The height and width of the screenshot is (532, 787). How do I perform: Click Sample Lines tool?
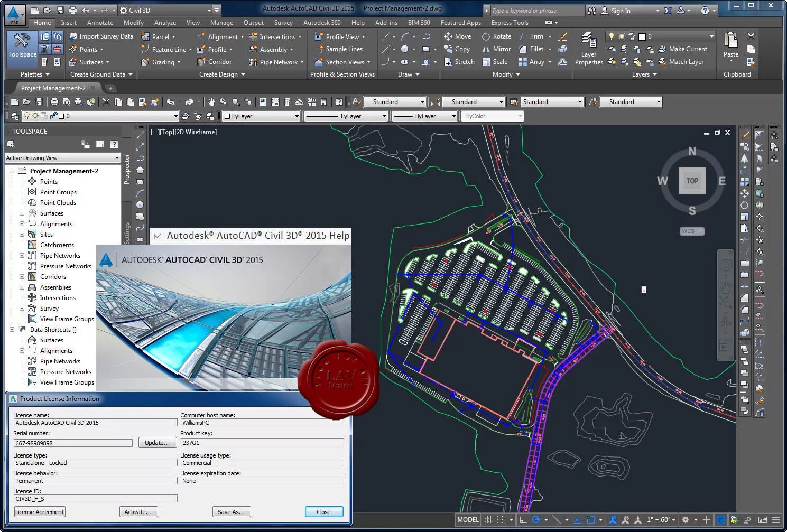point(339,49)
